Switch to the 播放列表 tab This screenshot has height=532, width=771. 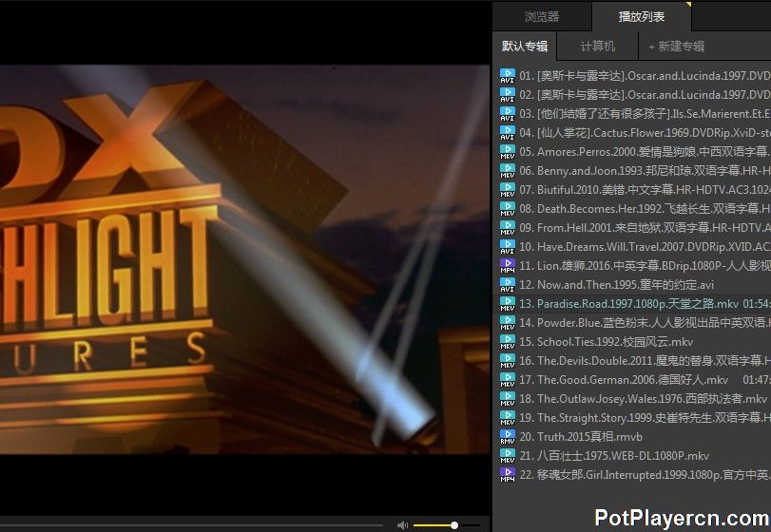point(642,17)
